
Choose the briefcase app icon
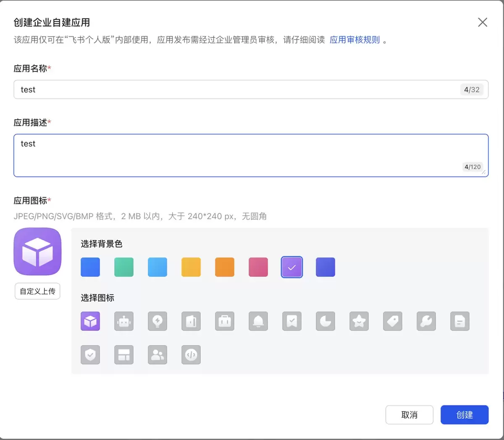tap(225, 321)
